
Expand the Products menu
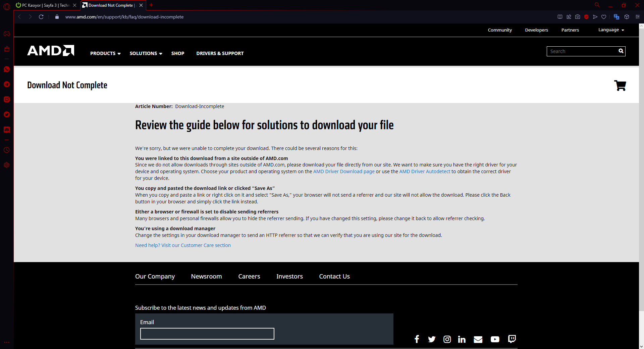pyautogui.click(x=105, y=53)
